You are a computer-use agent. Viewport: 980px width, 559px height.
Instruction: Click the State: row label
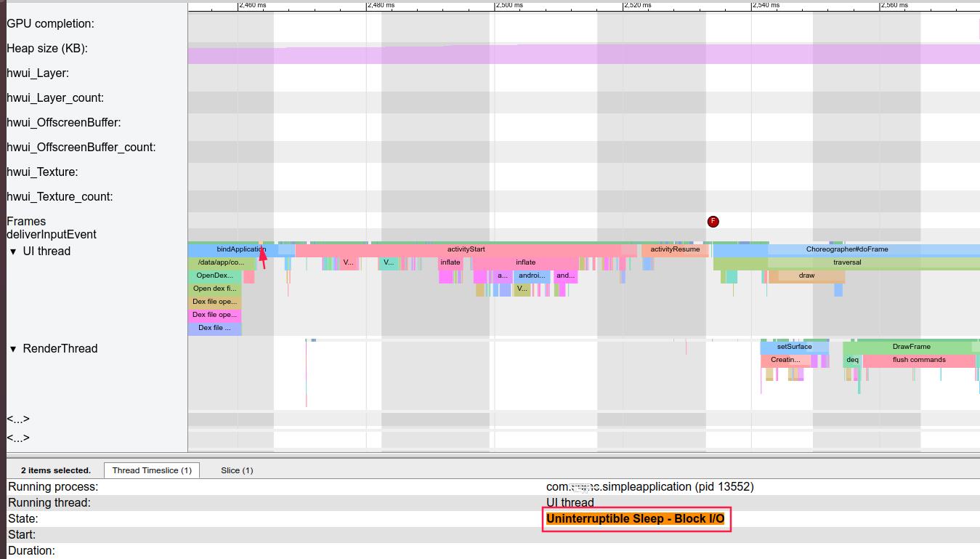click(23, 519)
